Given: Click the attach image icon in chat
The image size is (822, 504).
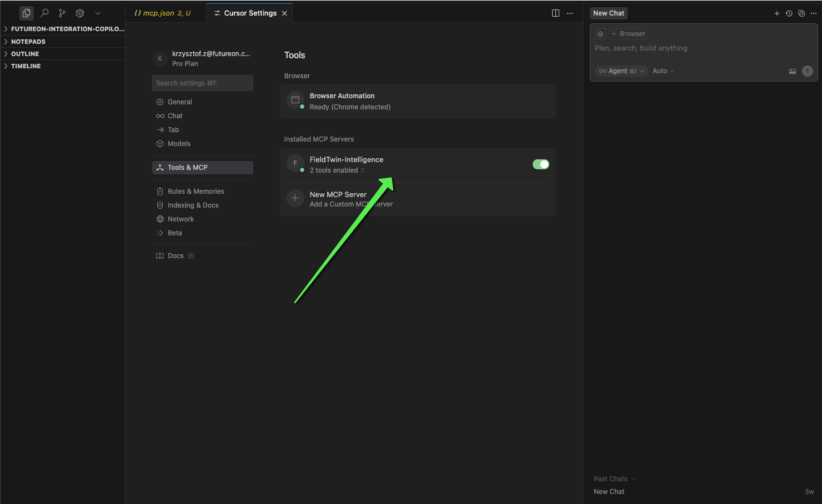Looking at the screenshot, I should (x=793, y=71).
